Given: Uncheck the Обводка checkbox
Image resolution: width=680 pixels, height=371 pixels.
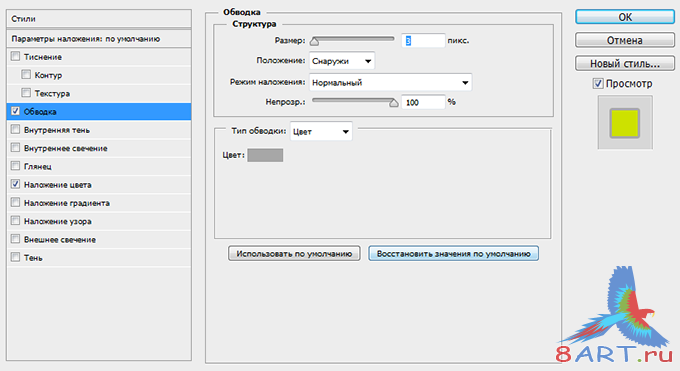Looking at the screenshot, I should (15, 111).
